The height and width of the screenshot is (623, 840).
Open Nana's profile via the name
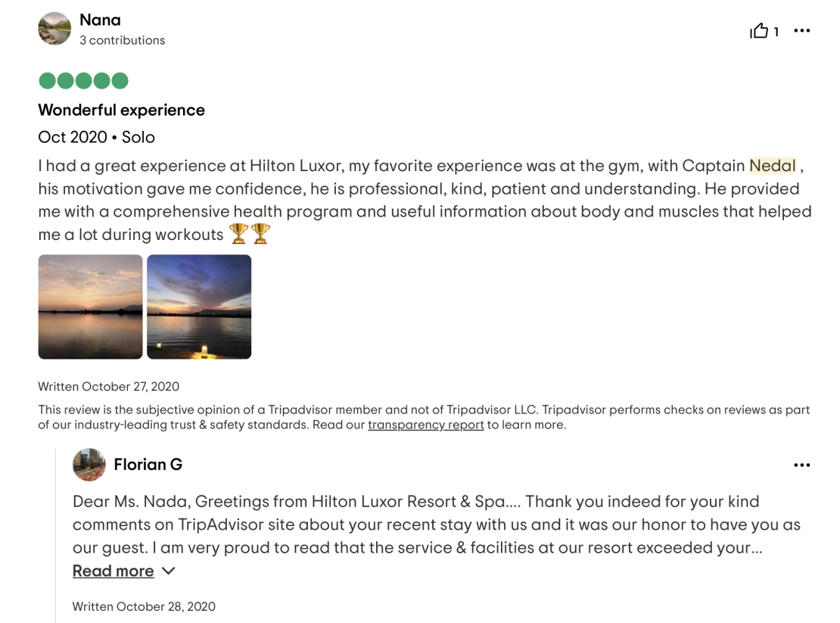[x=100, y=20]
